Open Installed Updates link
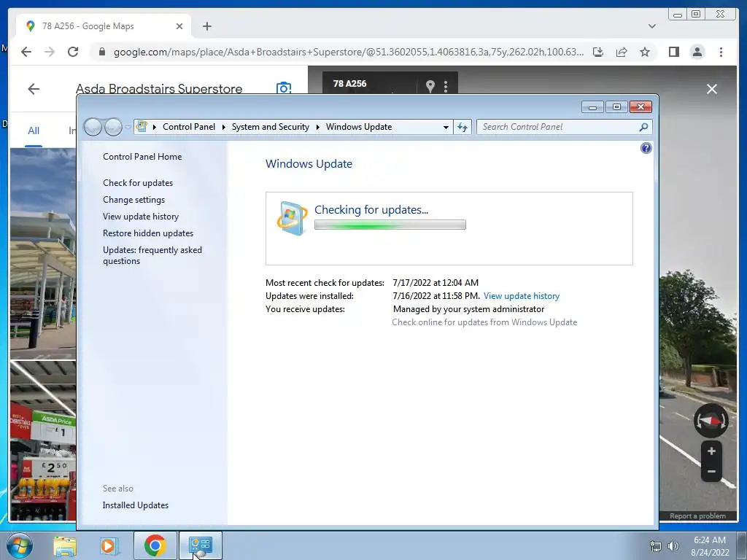747x560 pixels. point(135,505)
